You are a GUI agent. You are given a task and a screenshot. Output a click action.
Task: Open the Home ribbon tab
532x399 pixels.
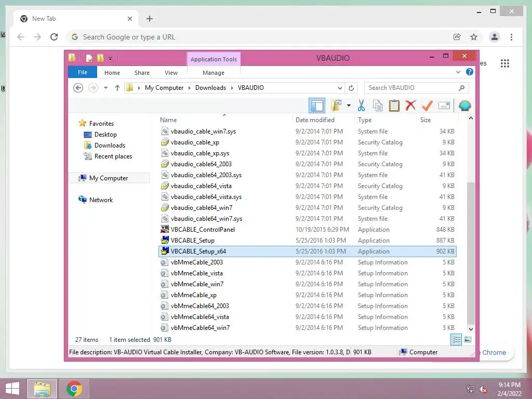point(112,73)
